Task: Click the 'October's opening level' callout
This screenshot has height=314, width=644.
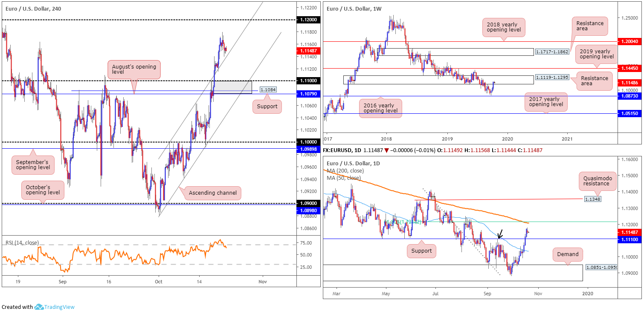Action: tap(43, 190)
